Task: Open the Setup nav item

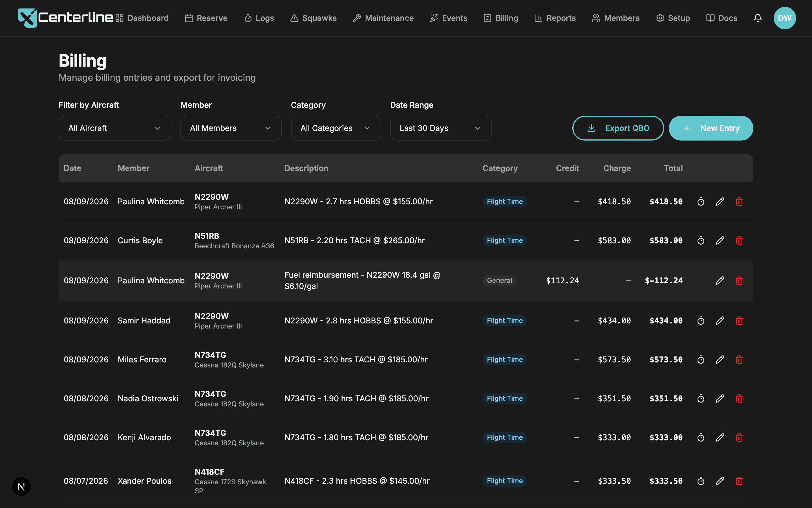Action: (x=673, y=18)
